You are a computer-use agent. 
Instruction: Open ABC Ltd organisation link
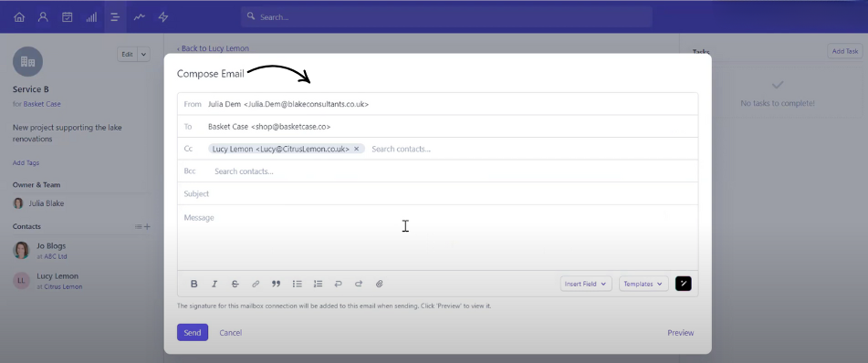(56, 257)
